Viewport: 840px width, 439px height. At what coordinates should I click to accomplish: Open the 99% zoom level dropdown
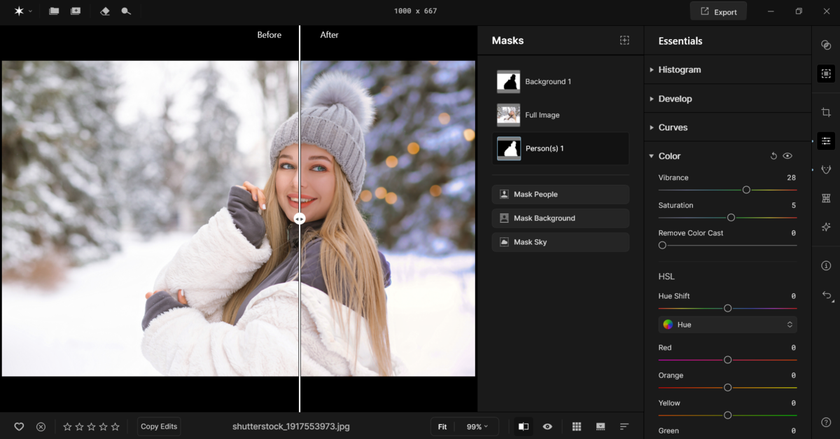coord(477,427)
